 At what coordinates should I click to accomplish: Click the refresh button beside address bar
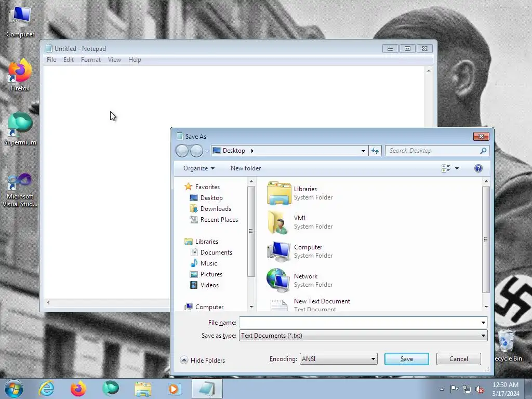pyautogui.click(x=375, y=151)
